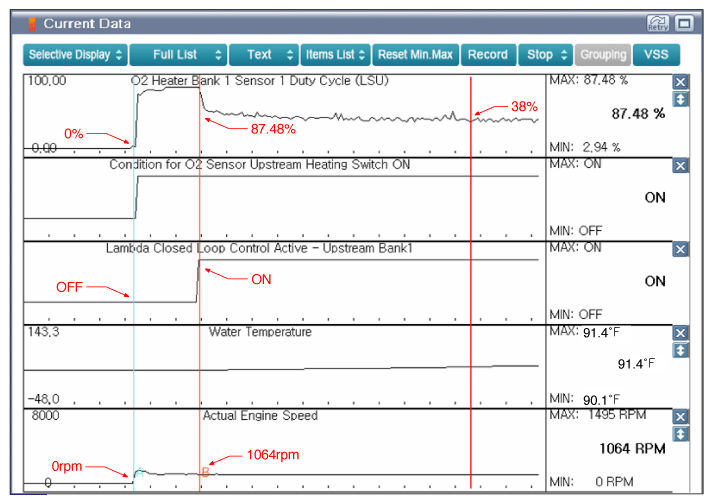Close the O2 Sensor Upstream Heating Switch graph
The width and height of the screenshot is (713, 504).
click(681, 166)
